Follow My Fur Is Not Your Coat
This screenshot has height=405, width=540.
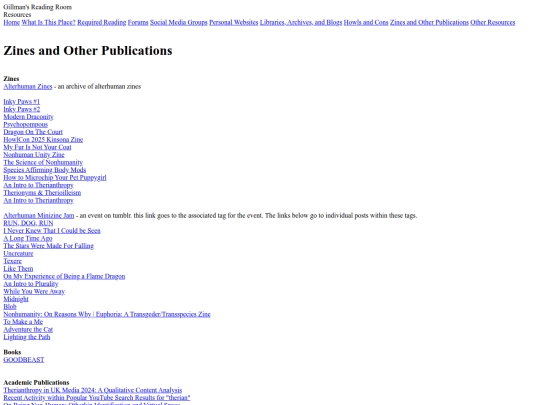click(x=37, y=147)
